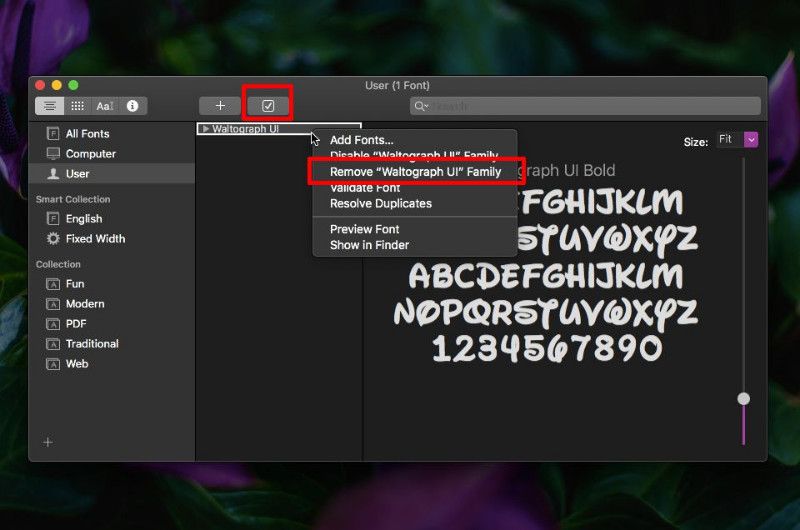This screenshot has width=800, height=530.
Task: Switch to sample preview view icon
Action: pyautogui.click(x=49, y=106)
